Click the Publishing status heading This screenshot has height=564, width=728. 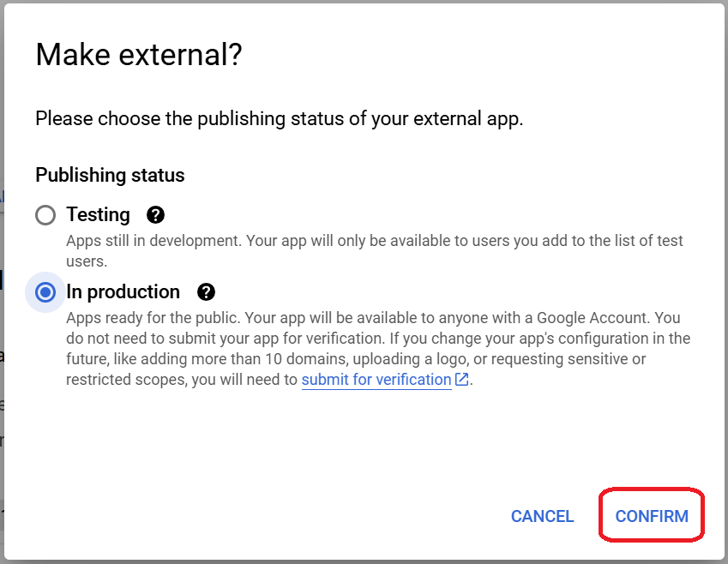(110, 175)
